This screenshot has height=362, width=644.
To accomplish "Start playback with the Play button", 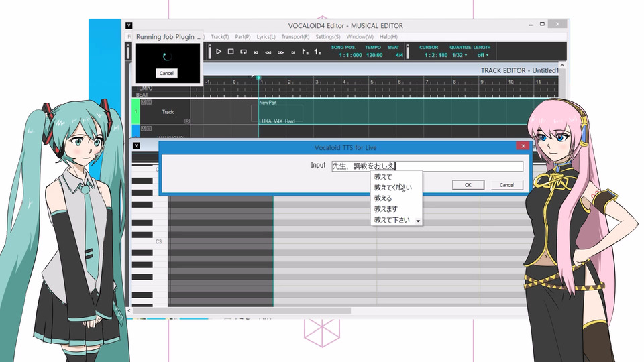I will coord(219,52).
